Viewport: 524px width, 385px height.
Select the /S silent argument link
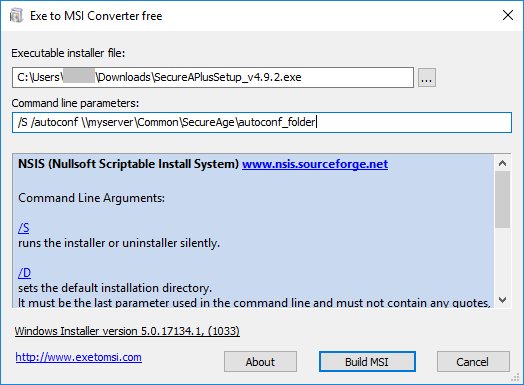(23, 228)
